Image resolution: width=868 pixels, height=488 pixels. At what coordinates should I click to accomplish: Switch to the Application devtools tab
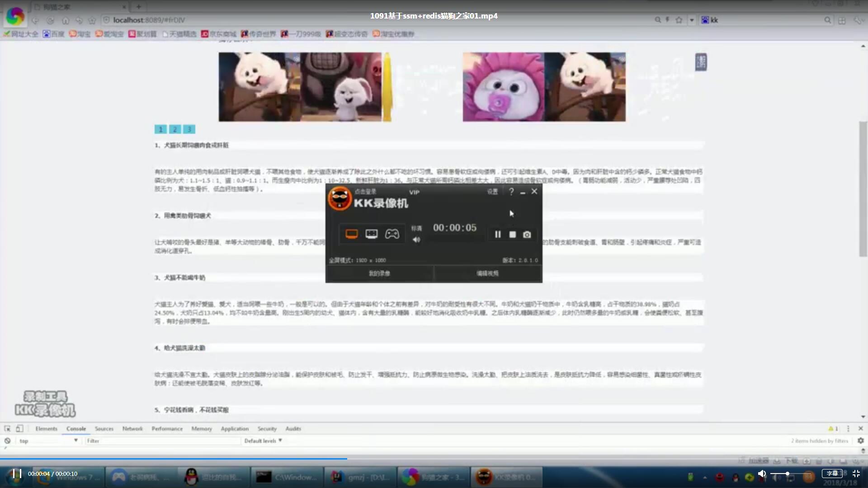click(235, 428)
